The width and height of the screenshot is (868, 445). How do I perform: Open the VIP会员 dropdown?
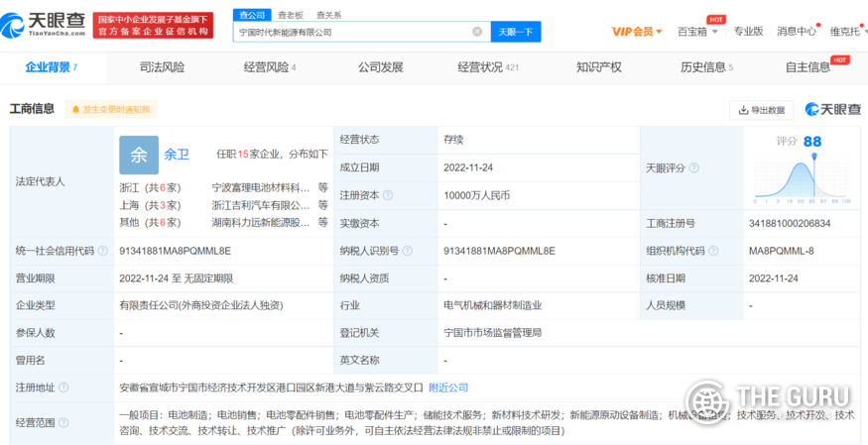click(x=637, y=32)
